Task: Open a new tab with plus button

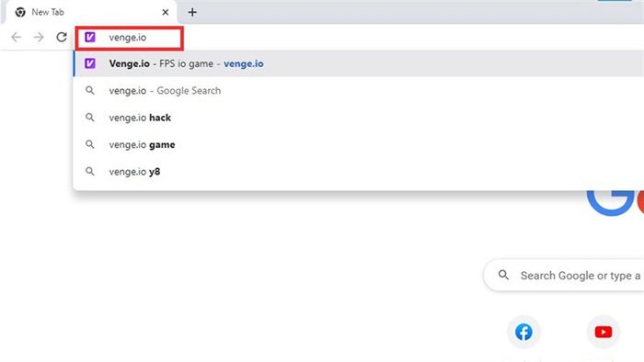Action: [x=192, y=12]
